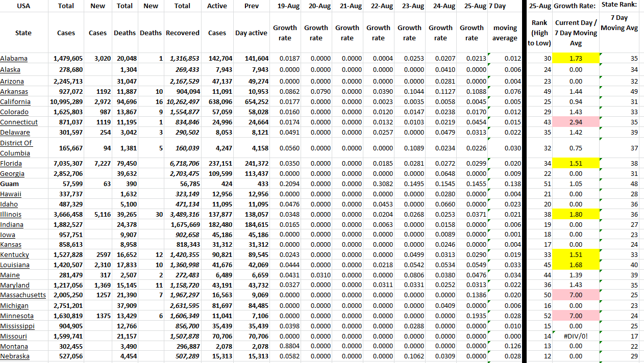Open the Alabama state link
Viewport: 644px width, 363px height.
coord(14,59)
